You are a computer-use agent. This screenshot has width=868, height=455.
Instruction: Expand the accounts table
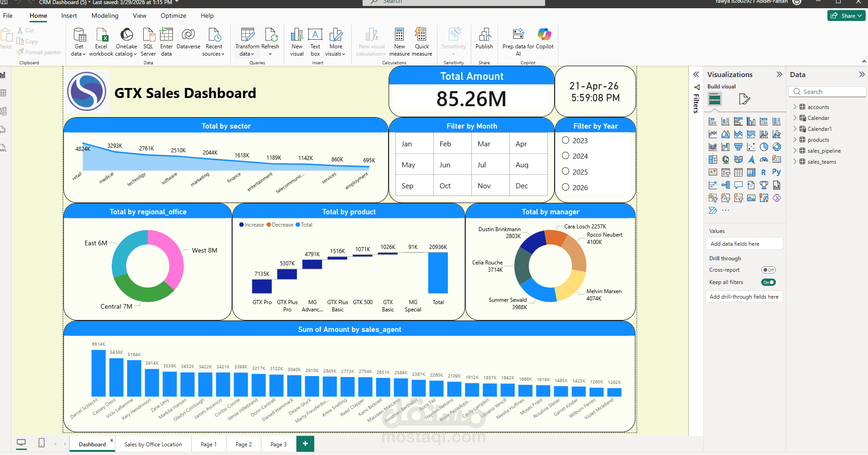point(795,107)
